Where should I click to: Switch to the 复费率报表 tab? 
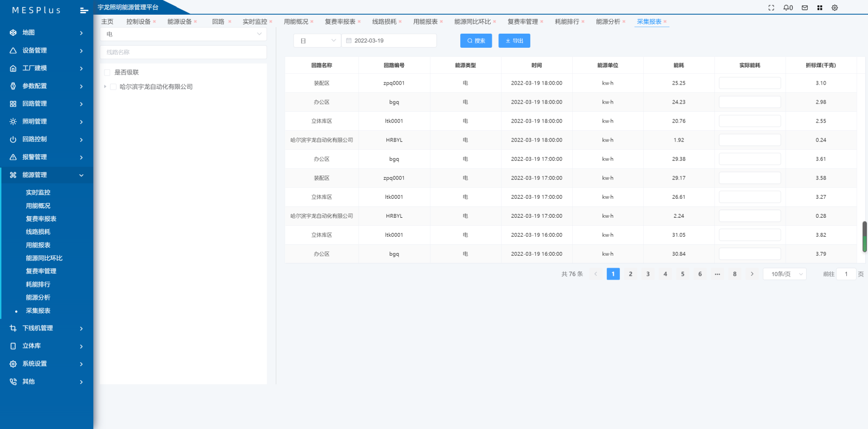point(340,22)
